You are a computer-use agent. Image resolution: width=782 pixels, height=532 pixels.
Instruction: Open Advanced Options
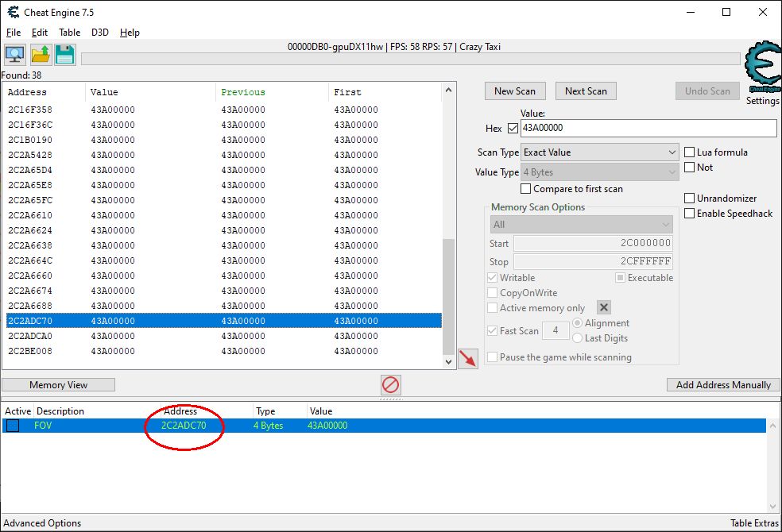42,523
